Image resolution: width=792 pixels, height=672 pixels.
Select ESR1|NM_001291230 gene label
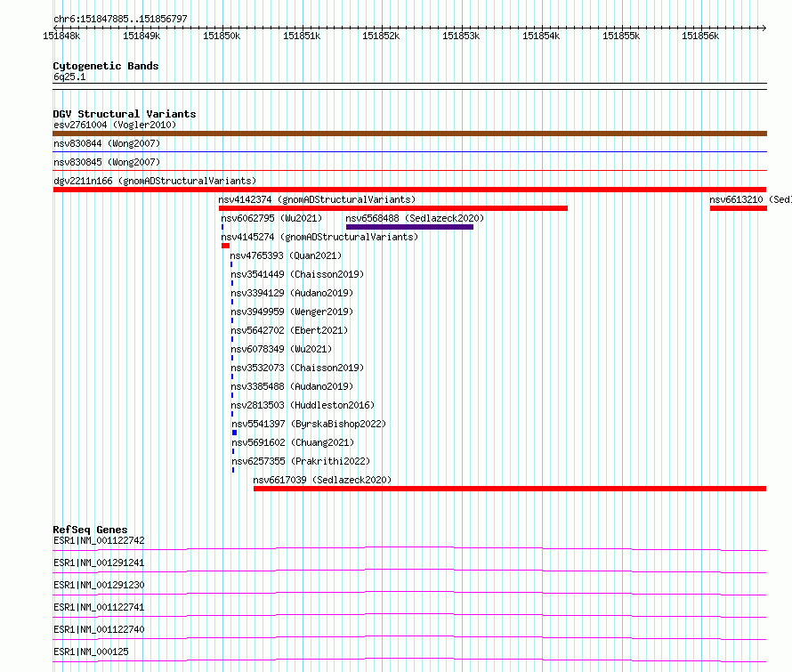tap(99, 585)
